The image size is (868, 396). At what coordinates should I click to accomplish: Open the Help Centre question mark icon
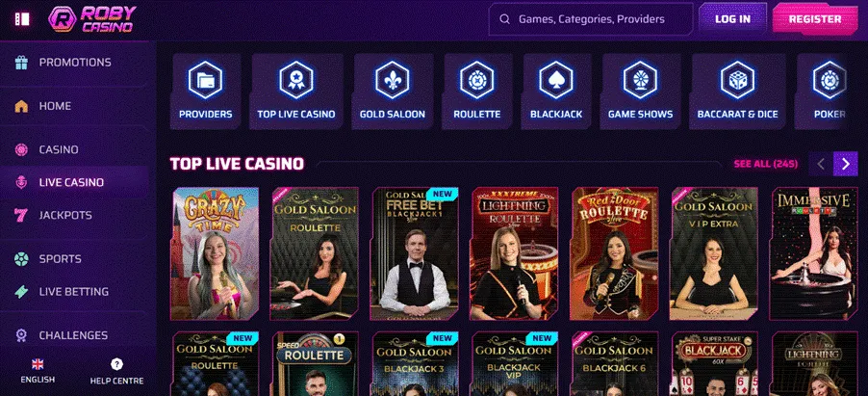pyautogui.click(x=116, y=364)
